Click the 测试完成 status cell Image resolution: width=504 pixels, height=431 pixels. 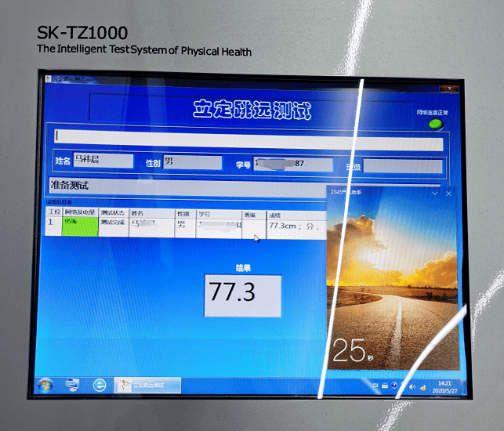113,227
